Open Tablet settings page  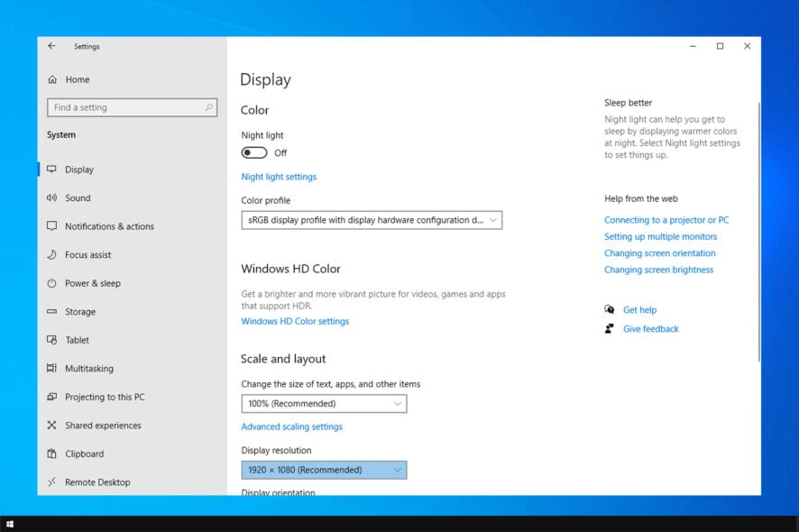(x=77, y=340)
